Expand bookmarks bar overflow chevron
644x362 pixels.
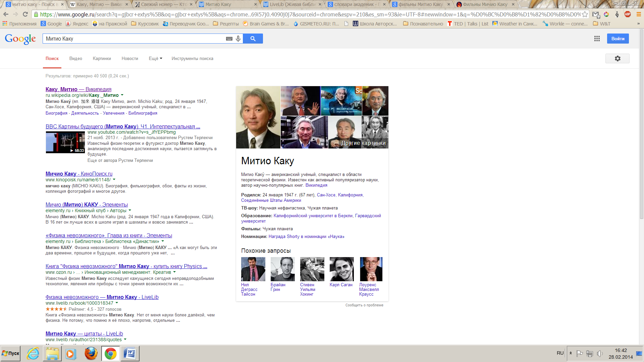(638, 24)
